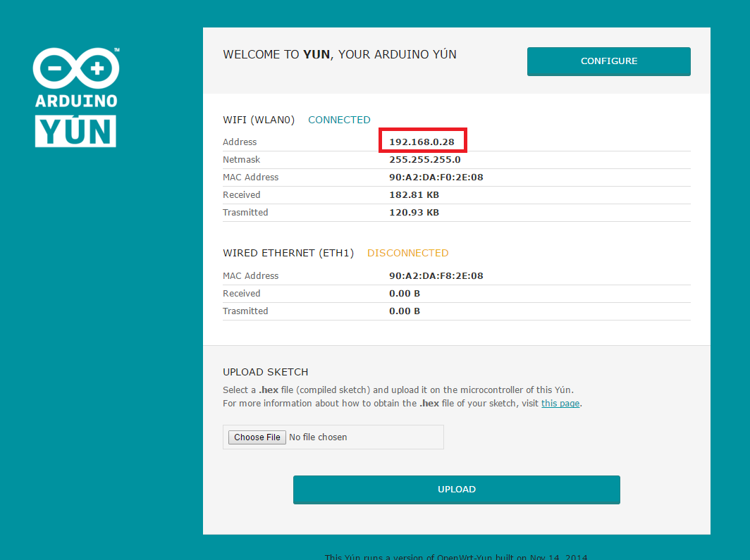Click the 'No file chosen' file field

click(333, 437)
